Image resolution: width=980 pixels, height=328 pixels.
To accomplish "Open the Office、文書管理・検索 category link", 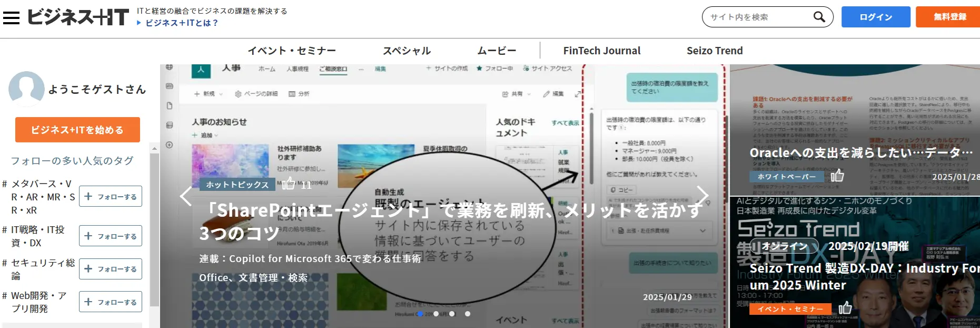I will (253, 277).
